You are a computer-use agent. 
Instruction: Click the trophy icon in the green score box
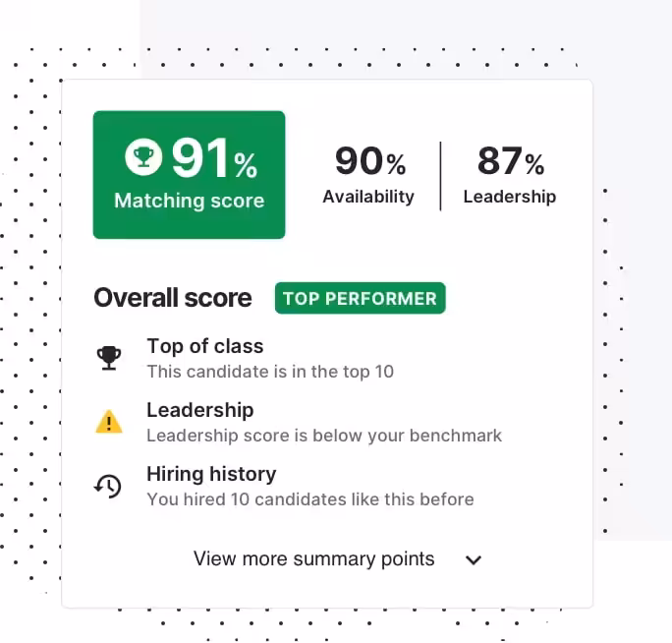click(x=143, y=157)
